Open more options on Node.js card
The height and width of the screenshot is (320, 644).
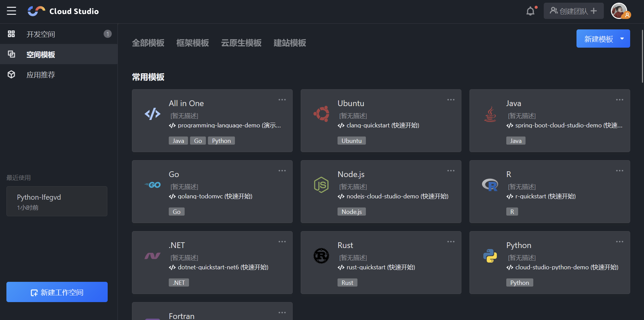(451, 171)
